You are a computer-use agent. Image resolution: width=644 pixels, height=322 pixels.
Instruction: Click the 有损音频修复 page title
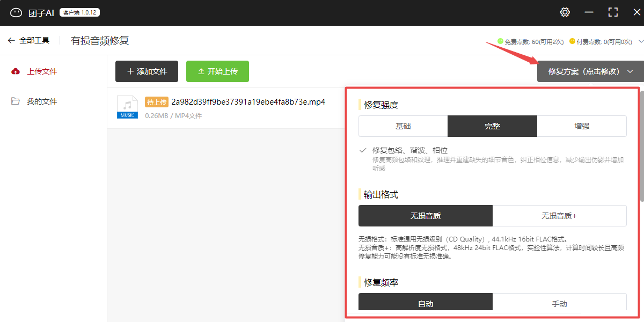click(x=100, y=41)
